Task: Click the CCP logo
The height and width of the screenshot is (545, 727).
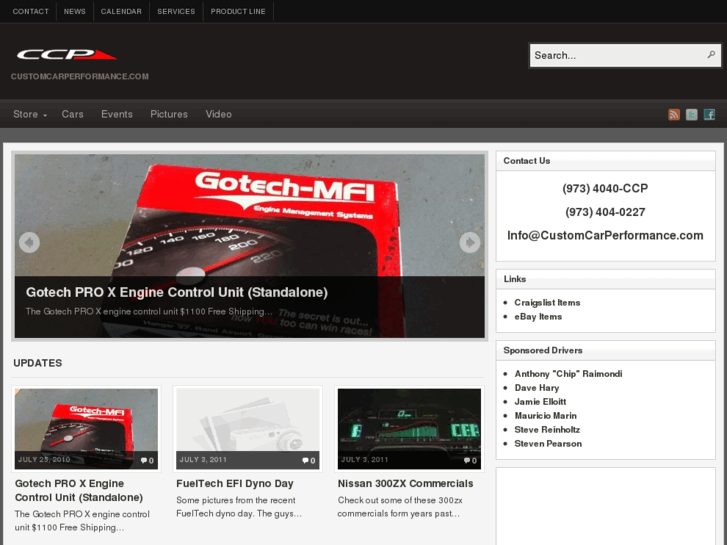Action: [x=66, y=55]
